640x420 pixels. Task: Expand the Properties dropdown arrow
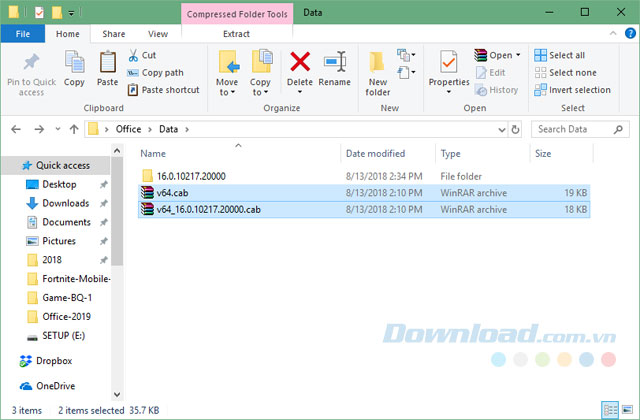click(x=449, y=92)
